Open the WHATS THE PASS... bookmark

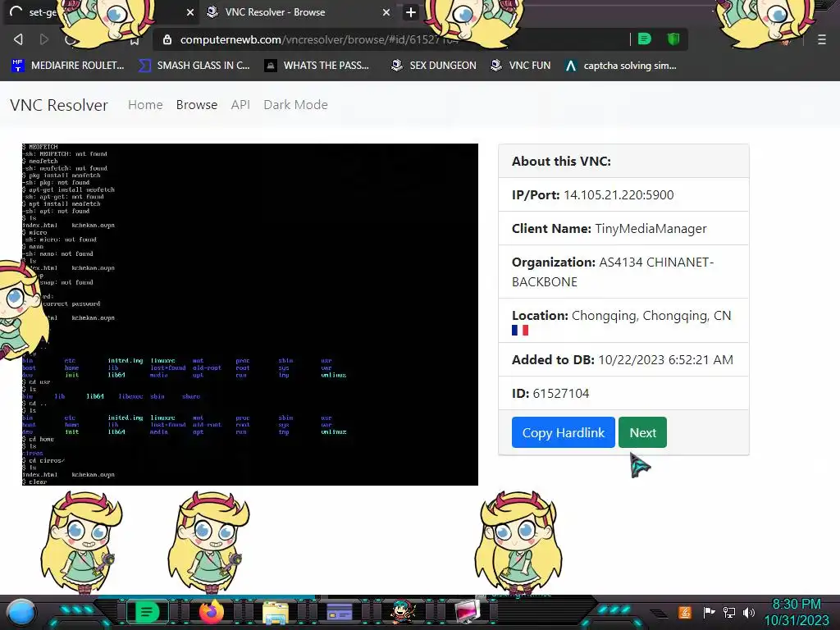tap(317, 66)
